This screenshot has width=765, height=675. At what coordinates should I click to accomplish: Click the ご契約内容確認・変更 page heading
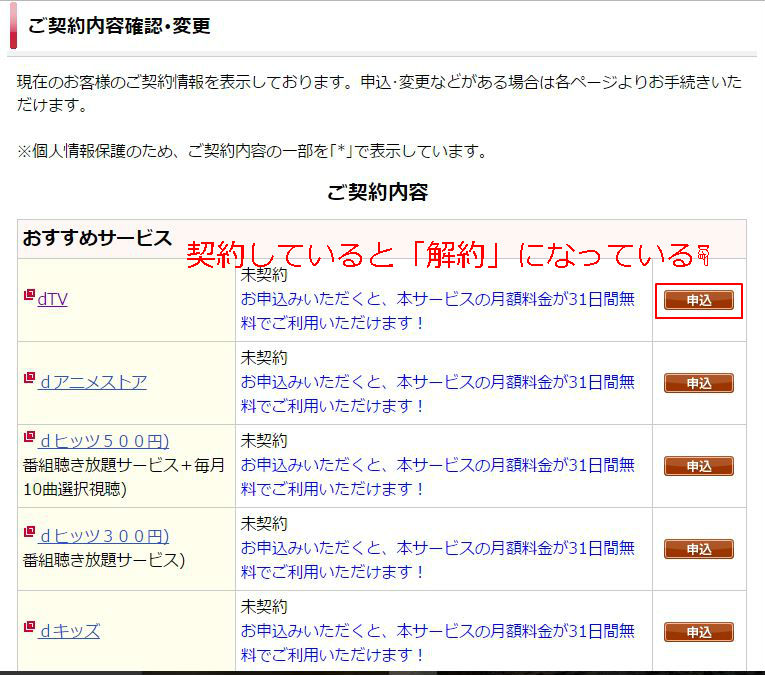(119, 26)
